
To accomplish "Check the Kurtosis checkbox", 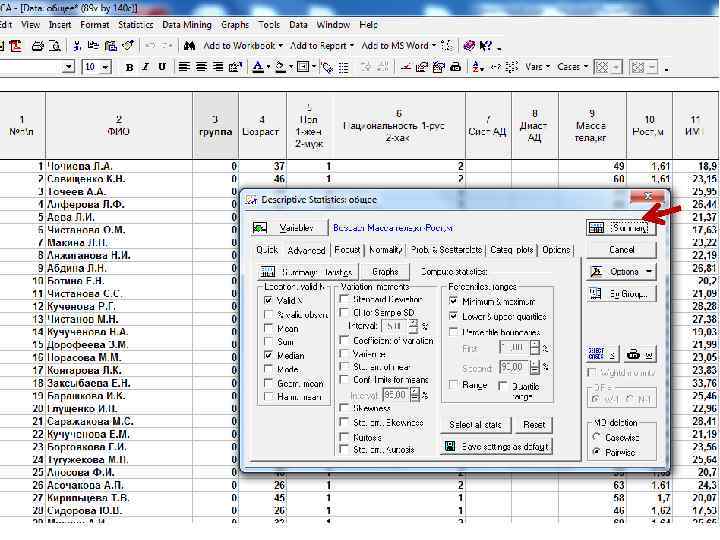I will pyautogui.click(x=344, y=437).
